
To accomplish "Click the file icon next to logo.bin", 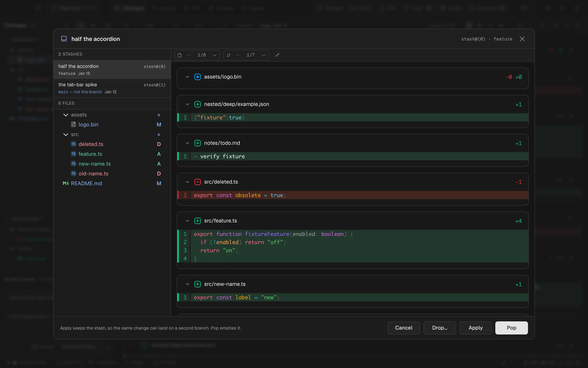I will [73, 125].
